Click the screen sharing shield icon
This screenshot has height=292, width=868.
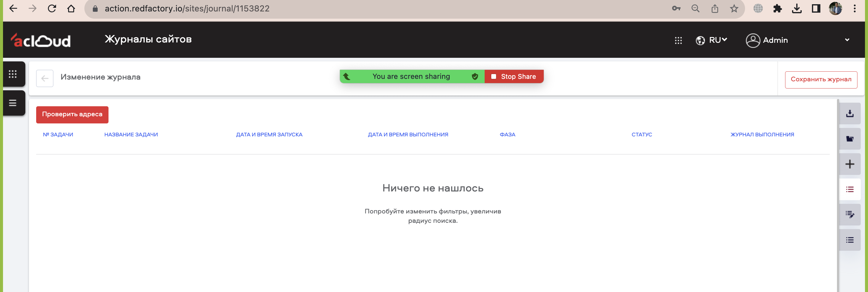[x=475, y=76]
